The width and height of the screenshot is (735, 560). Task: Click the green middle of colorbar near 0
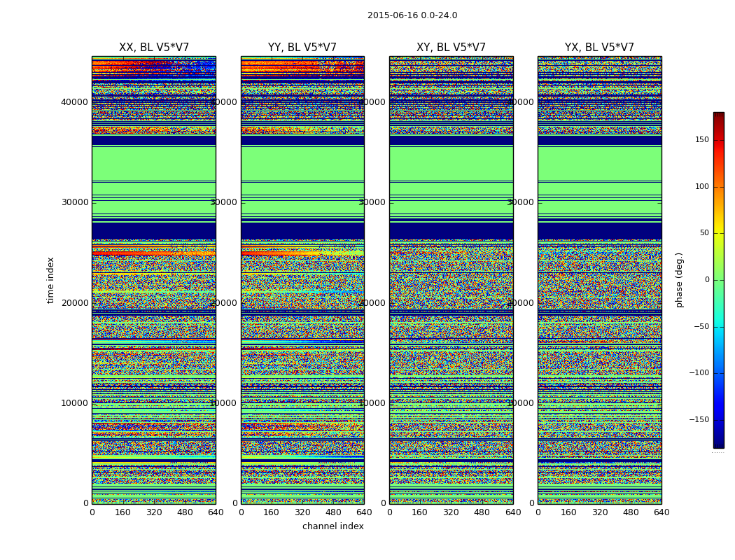[719, 280]
